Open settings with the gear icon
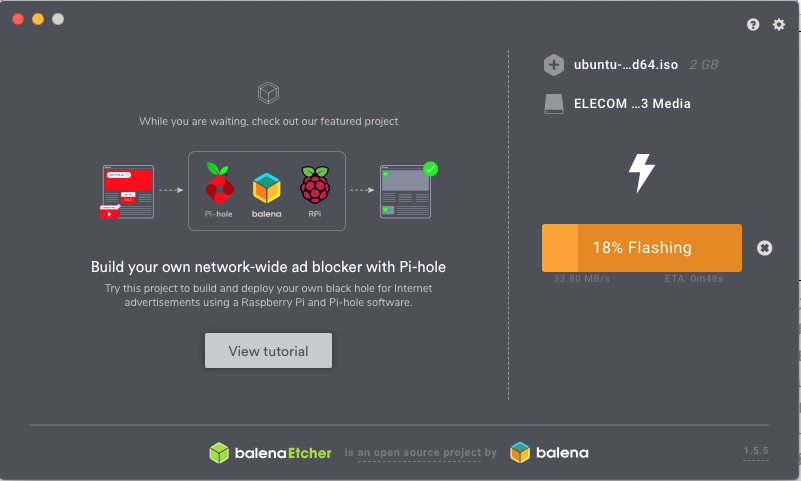This screenshot has height=481, width=801. [779, 25]
